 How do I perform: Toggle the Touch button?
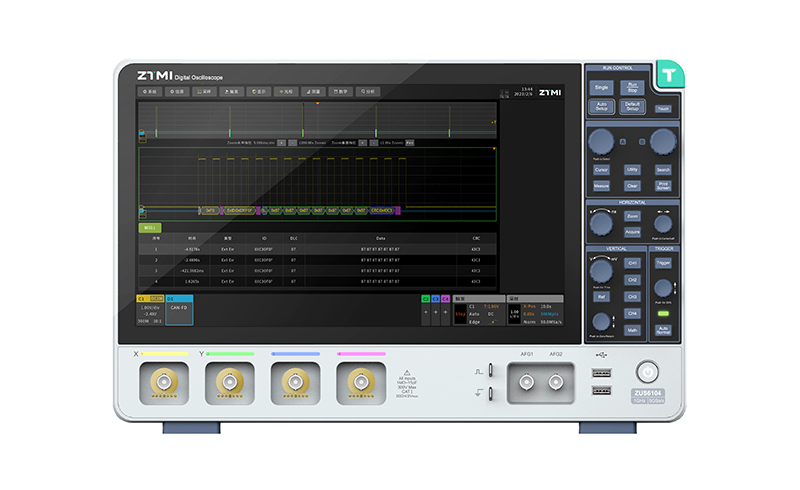[663, 109]
